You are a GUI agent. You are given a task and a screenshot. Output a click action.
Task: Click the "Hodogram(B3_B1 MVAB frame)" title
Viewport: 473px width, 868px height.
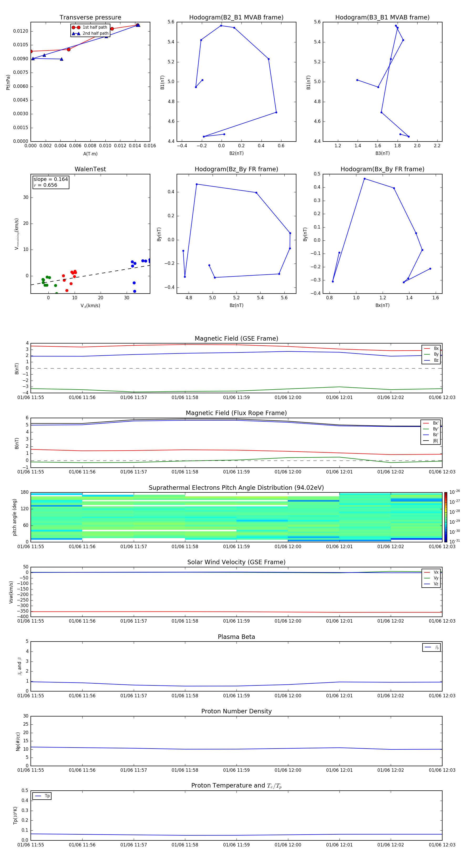coord(382,18)
